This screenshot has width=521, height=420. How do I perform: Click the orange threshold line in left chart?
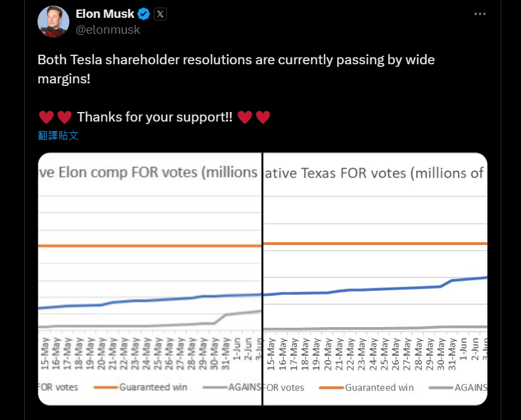click(149, 246)
